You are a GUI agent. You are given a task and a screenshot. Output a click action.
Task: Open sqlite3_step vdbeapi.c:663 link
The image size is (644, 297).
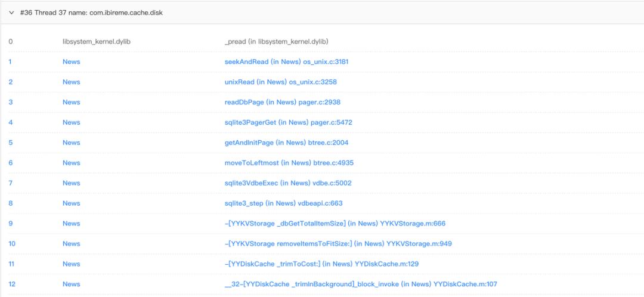(x=283, y=203)
